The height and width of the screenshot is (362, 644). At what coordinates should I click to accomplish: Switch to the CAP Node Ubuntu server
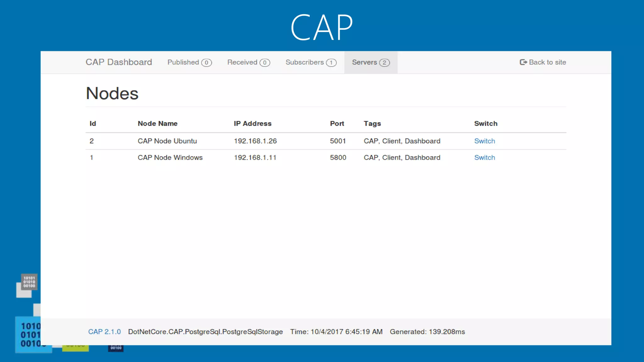[x=484, y=141]
